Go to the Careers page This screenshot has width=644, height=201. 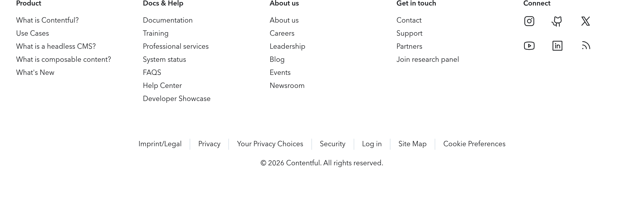(282, 33)
